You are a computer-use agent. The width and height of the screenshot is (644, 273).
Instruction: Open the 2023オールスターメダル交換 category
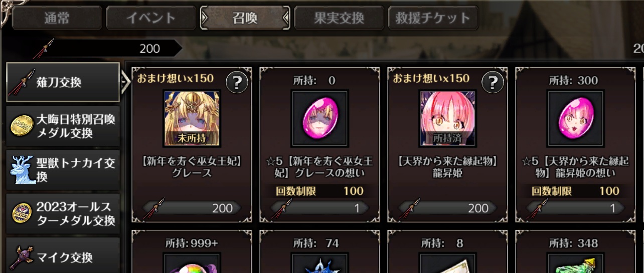[63, 213]
